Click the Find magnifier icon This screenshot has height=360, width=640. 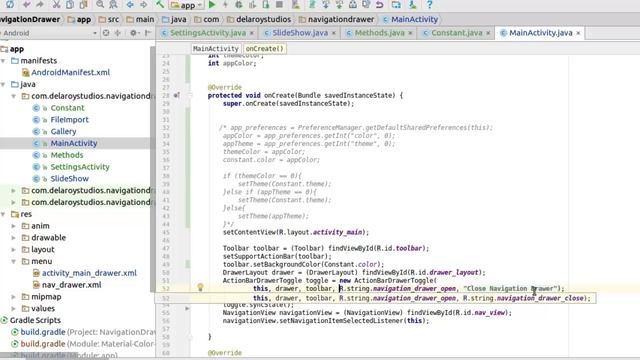[100, 4]
